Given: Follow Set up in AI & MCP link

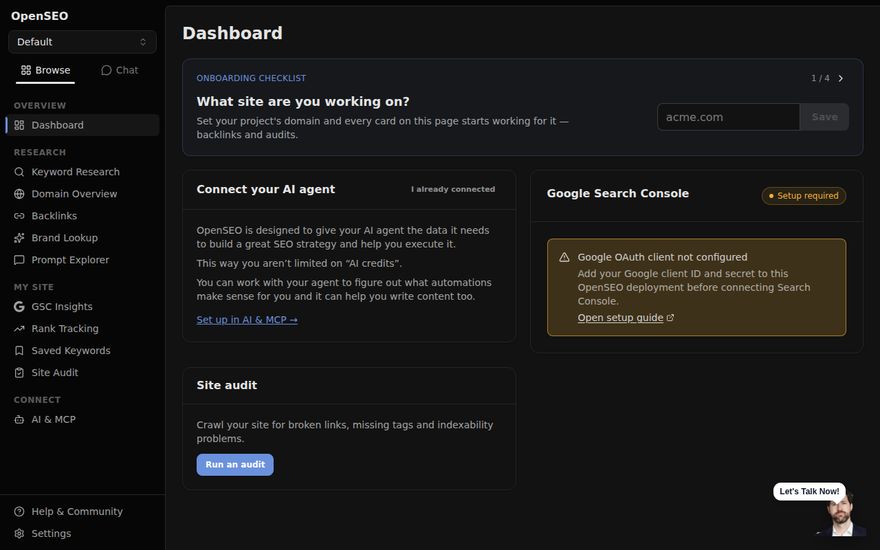Looking at the screenshot, I should (x=247, y=320).
